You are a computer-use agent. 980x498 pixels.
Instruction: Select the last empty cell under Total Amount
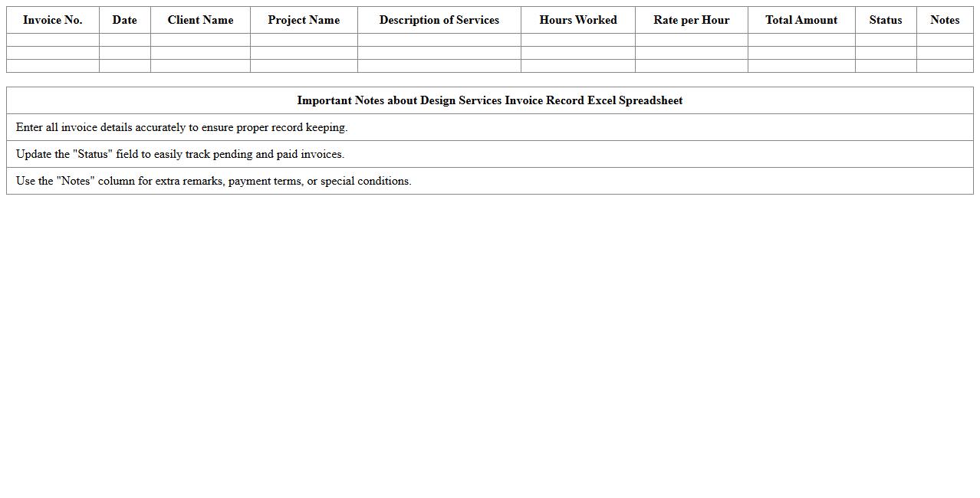click(801, 66)
